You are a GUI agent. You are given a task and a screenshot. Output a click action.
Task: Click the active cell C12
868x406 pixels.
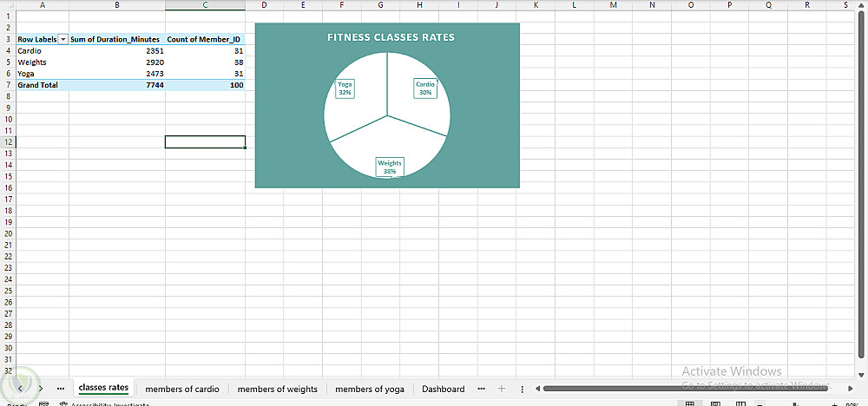[x=205, y=142]
